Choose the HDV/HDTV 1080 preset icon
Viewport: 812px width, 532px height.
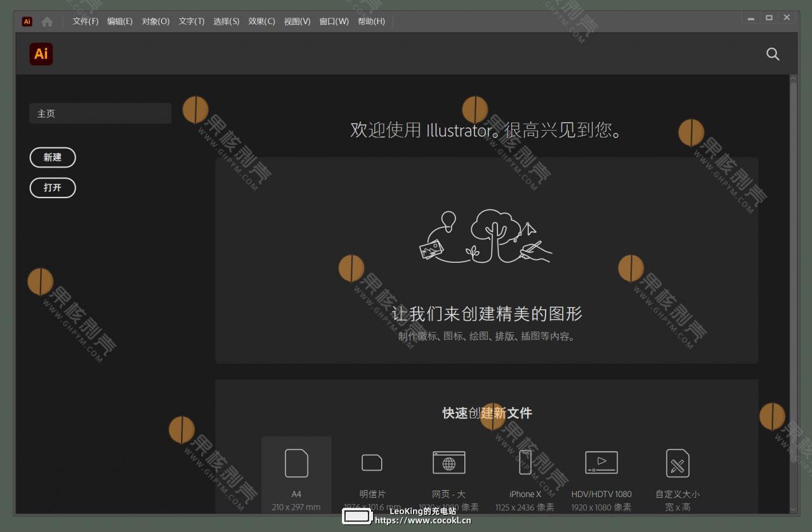click(x=601, y=463)
